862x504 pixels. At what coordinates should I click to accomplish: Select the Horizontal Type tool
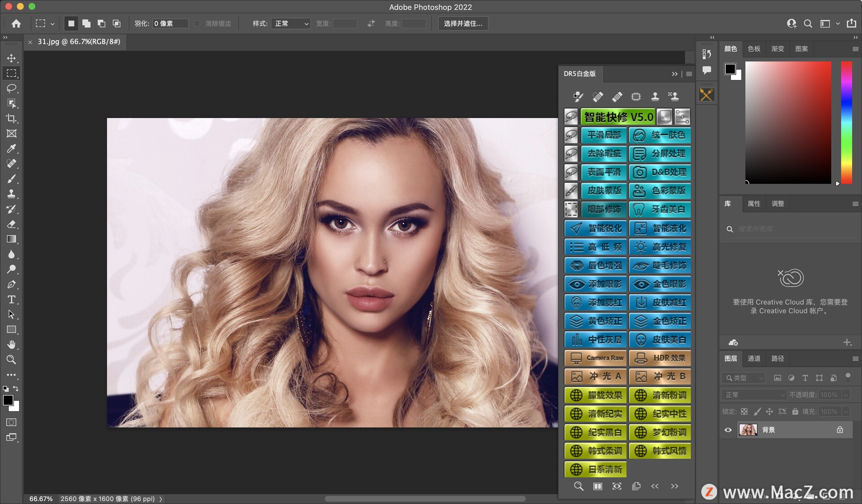pos(11,299)
